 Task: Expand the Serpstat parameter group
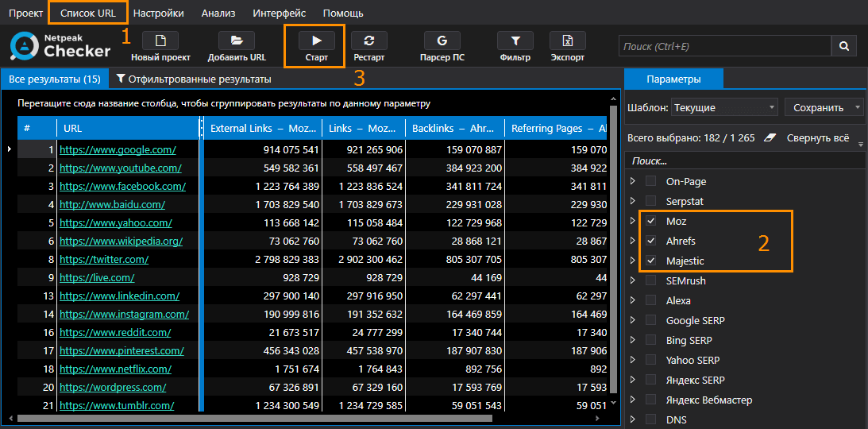click(633, 201)
